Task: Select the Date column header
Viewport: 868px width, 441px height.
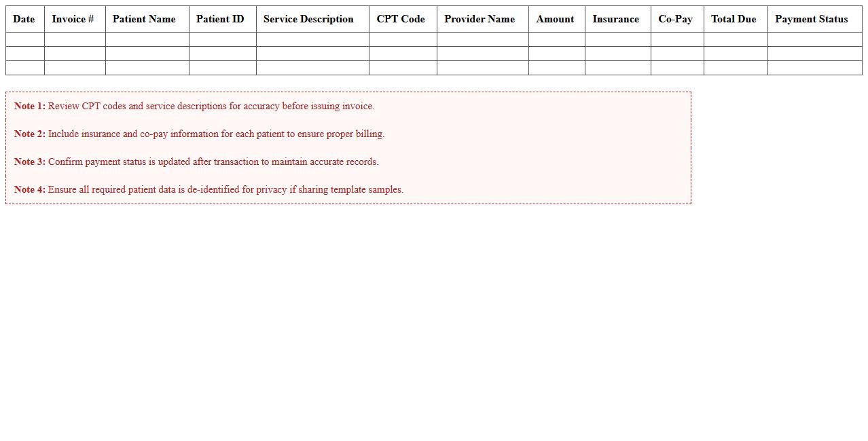Action: click(x=24, y=19)
